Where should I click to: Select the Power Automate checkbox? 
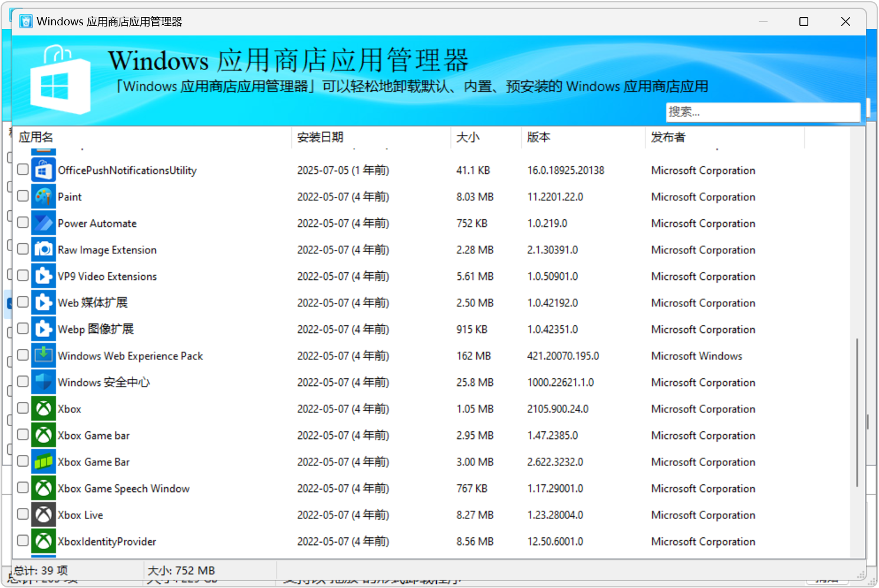tap(23, 223)
